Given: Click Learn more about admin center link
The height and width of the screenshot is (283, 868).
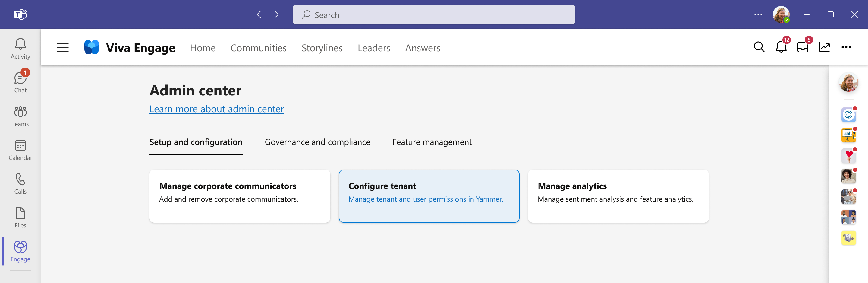Looking at the screenshot, I should pyautogui.click(x=217, y=109).
